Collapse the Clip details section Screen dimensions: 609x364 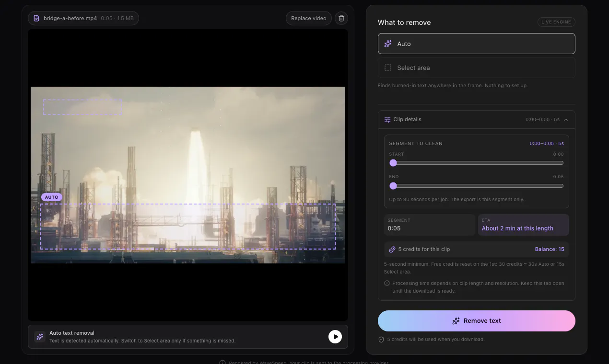(566, 120)
